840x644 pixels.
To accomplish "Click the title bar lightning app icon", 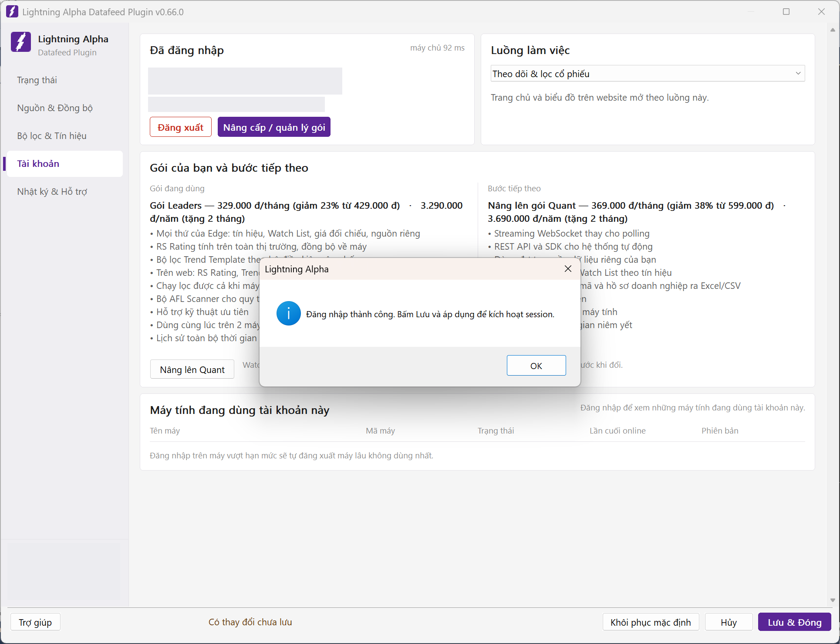I will (12, 12).
